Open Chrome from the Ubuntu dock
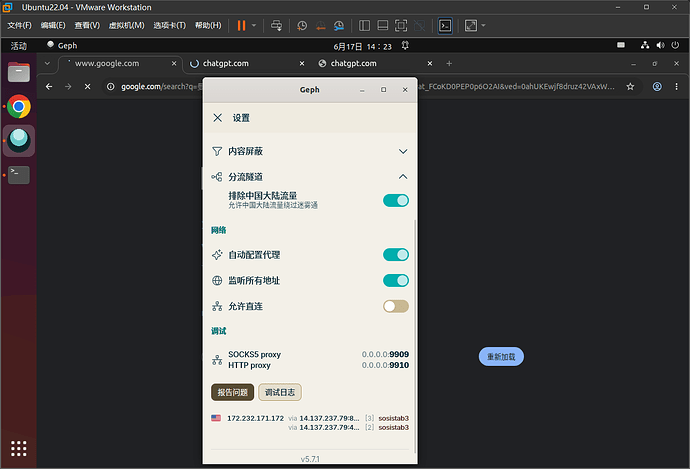 click(19, 106)
